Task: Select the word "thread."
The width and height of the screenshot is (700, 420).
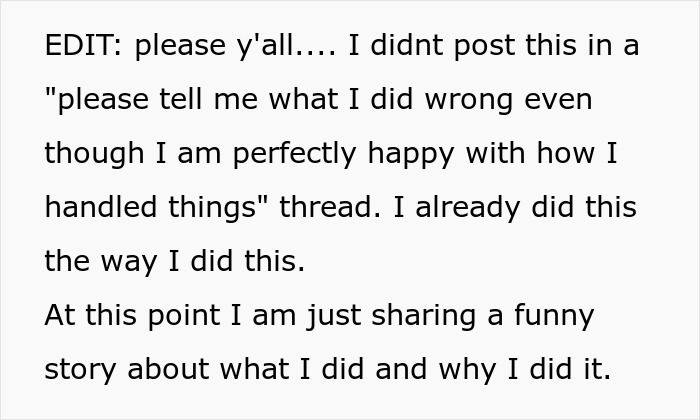Action: tap(330, 207)
